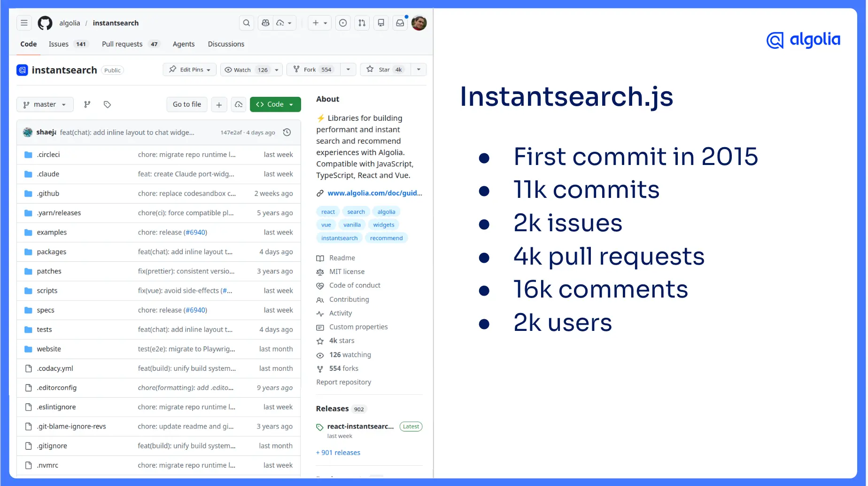Open the instantsearch breadcrumb link
Image resolution: width=868 pixels, height=486 pixels.
(x=116, y=23)
